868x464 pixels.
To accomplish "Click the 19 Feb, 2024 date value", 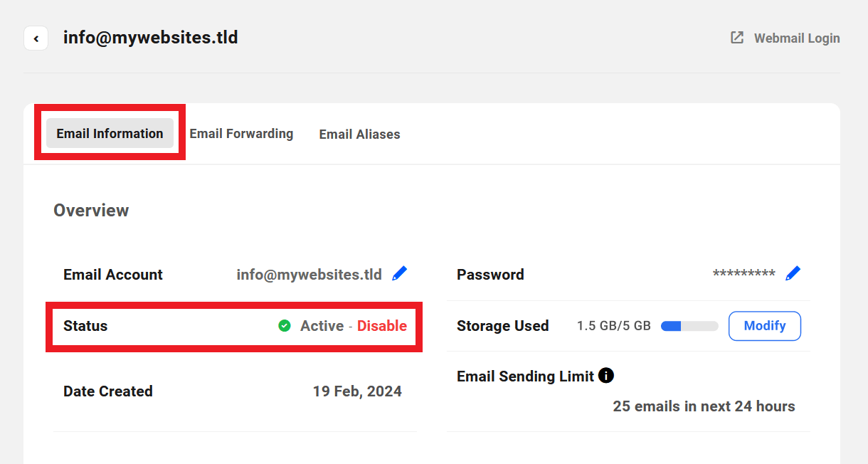I will [x=357, y=391].
